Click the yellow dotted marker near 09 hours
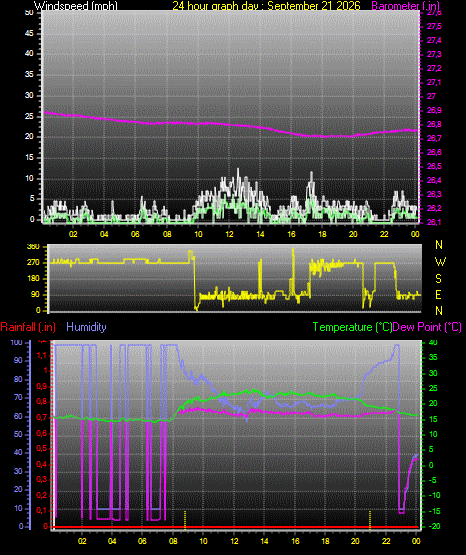Viewport: 466px width, 555px height. click(x=185, y=520)
